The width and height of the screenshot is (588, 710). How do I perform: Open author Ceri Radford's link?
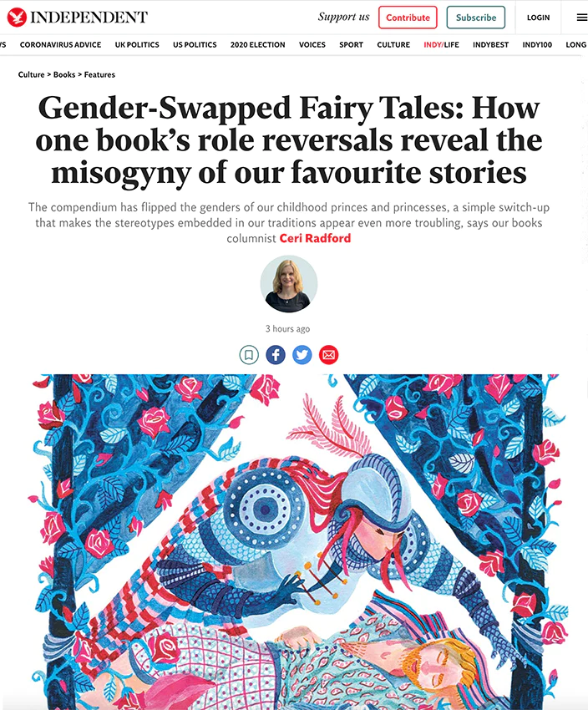tap(315, 238)
